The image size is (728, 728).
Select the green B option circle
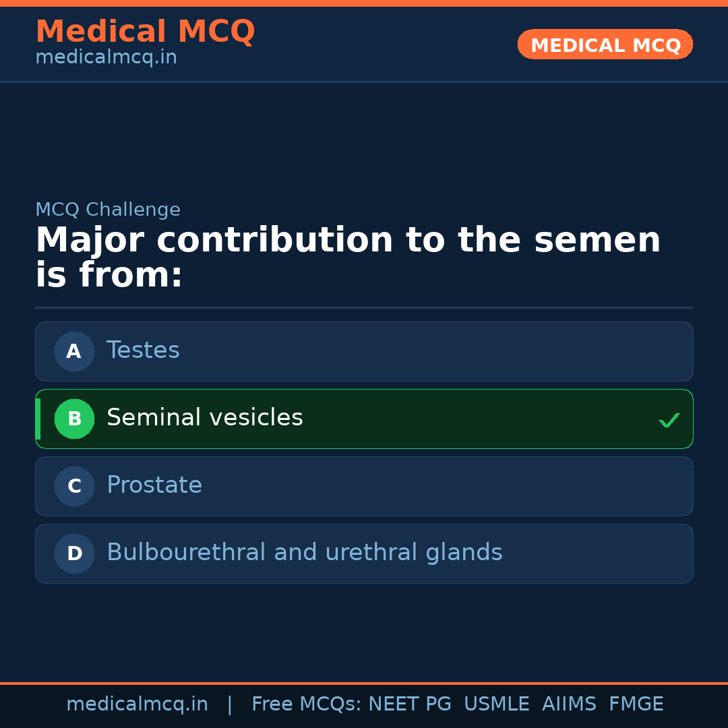[x=74, y=419]
